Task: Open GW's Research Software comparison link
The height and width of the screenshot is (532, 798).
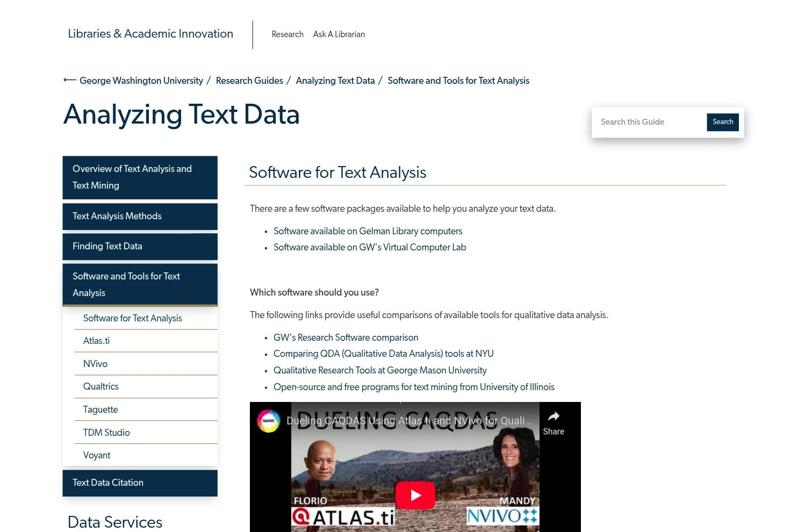Action: tap(346, 338)
